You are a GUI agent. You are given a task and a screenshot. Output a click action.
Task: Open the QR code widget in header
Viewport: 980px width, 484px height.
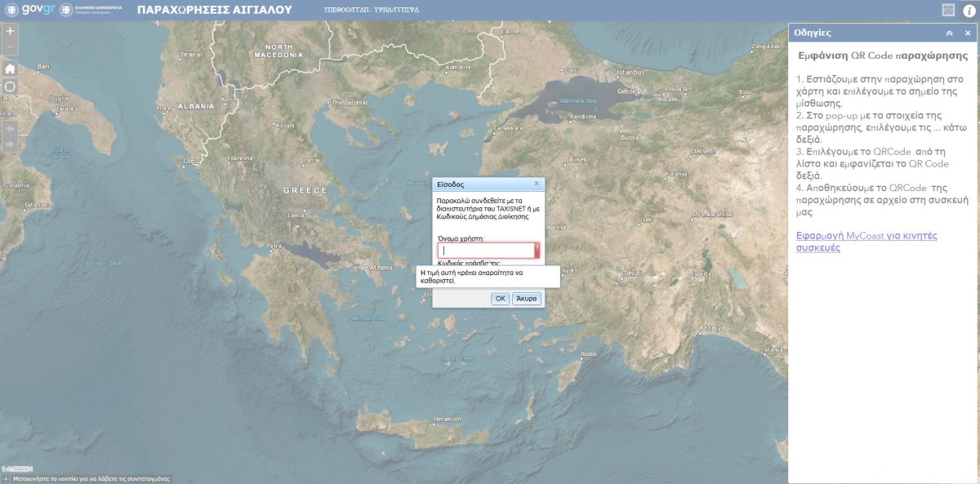point(948,10)
